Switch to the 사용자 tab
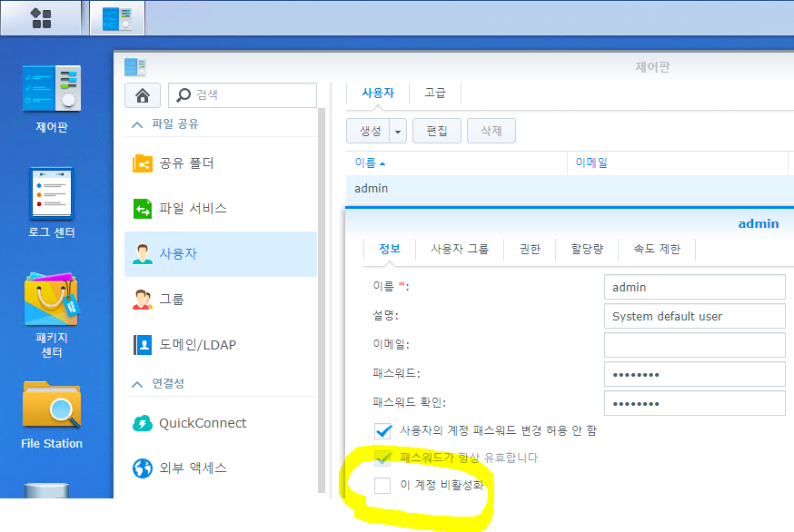The image size is (794, 532). 378,94
